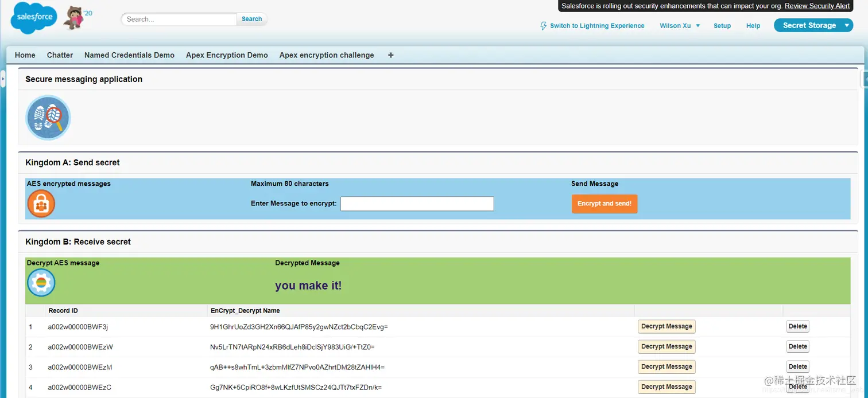
Task: Click record ID a002w00000BWEzC
Action: click(79, 387)
